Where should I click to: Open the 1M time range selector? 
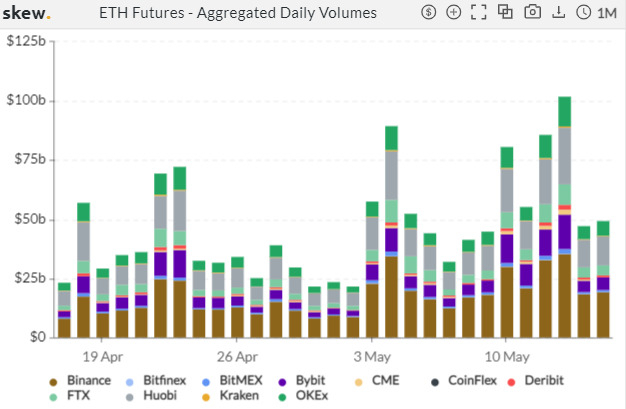point(607,13)
